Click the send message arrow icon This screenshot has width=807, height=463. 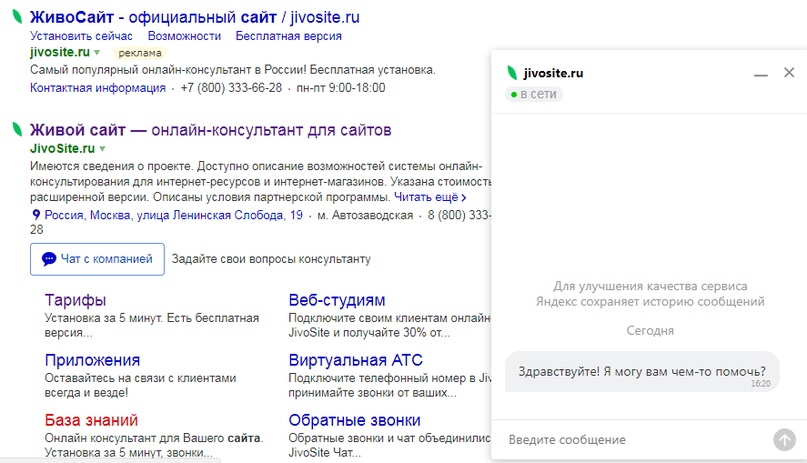[x=784, y=440]
